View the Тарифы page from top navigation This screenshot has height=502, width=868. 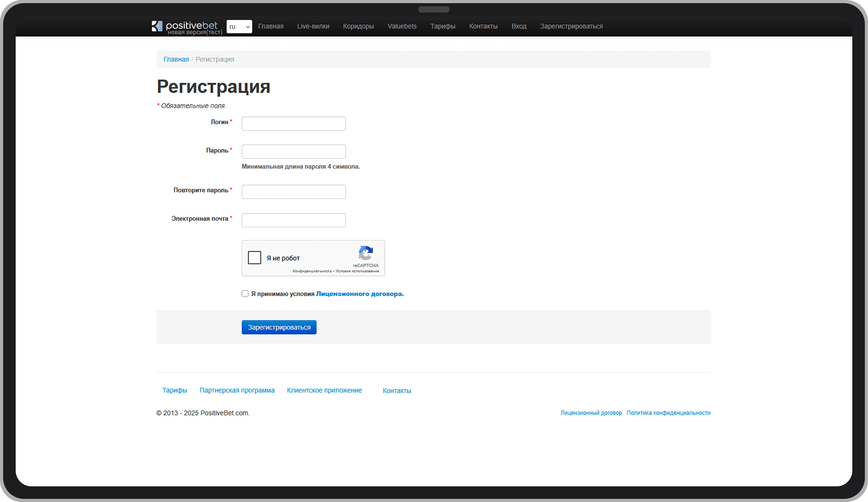[x=443, y=26]
